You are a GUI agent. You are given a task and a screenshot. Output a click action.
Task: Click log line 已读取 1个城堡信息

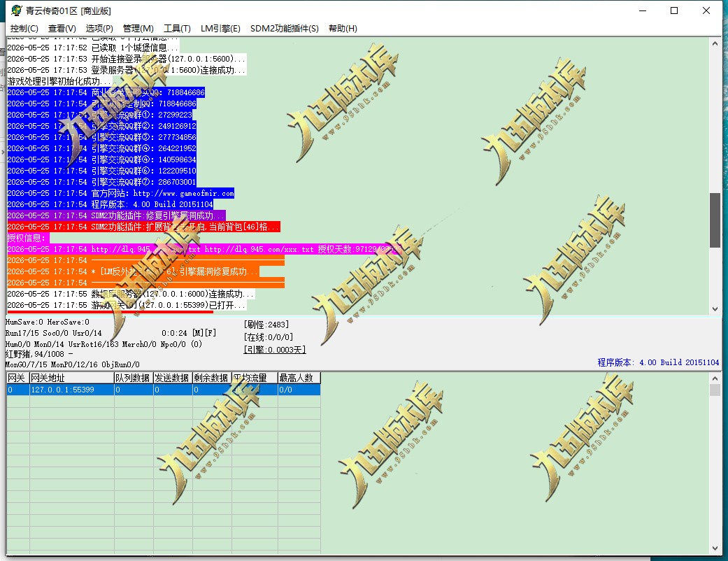[x=93, y=48]
